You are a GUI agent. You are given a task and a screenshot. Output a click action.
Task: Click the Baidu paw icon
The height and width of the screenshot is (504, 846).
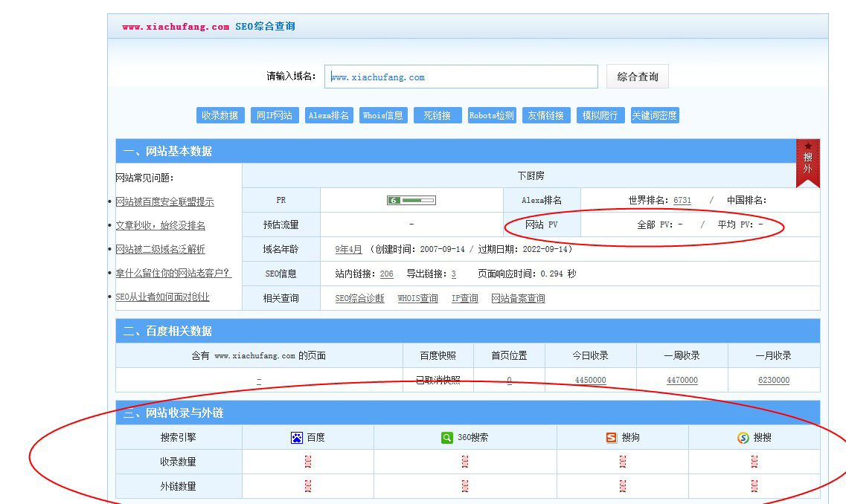tap(297, 438)
